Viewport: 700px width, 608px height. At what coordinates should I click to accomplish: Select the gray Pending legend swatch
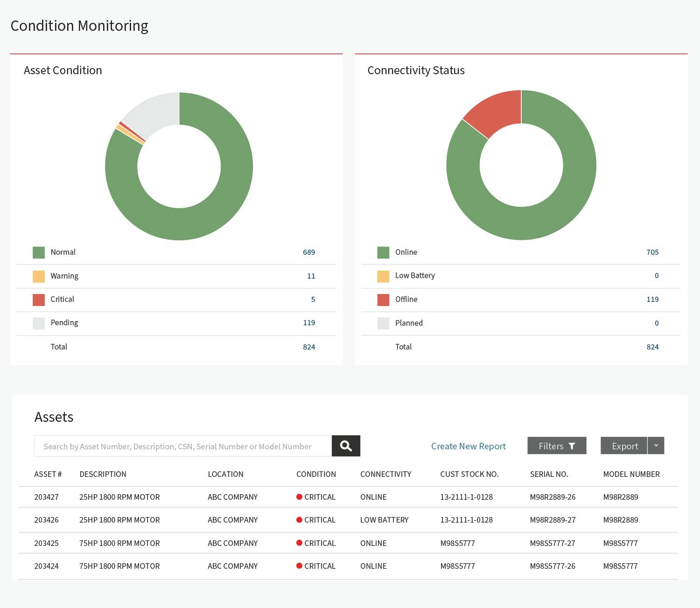click(x=39, y=323)
